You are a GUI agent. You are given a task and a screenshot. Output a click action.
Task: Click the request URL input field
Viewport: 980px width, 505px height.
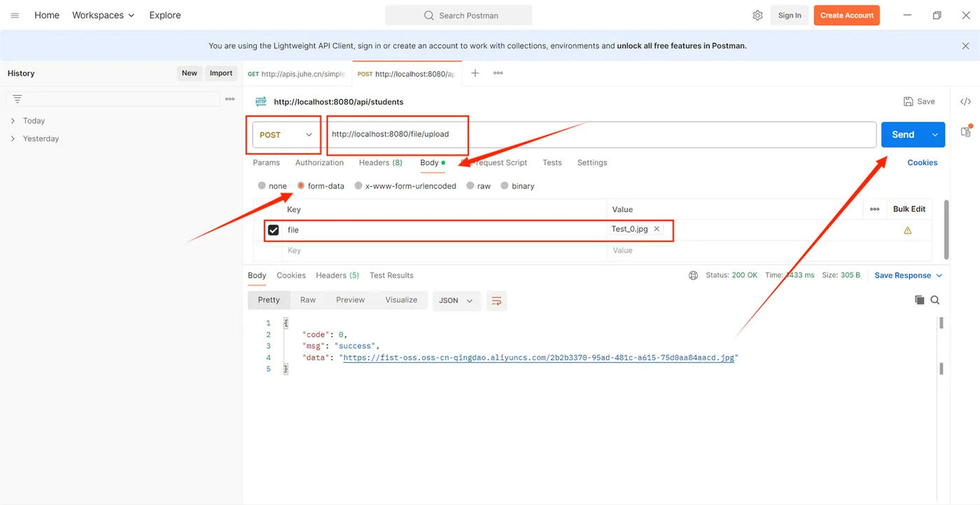[x=601, y=135]
